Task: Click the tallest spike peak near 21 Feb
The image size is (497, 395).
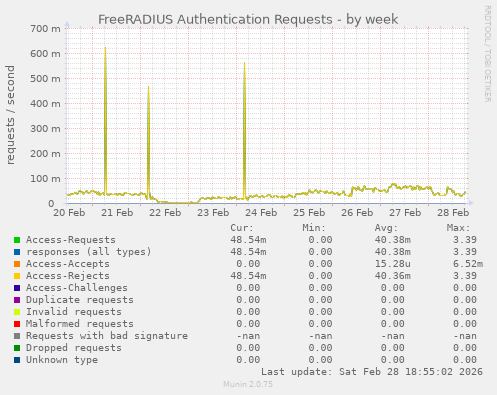Action: tap(105, 48)
